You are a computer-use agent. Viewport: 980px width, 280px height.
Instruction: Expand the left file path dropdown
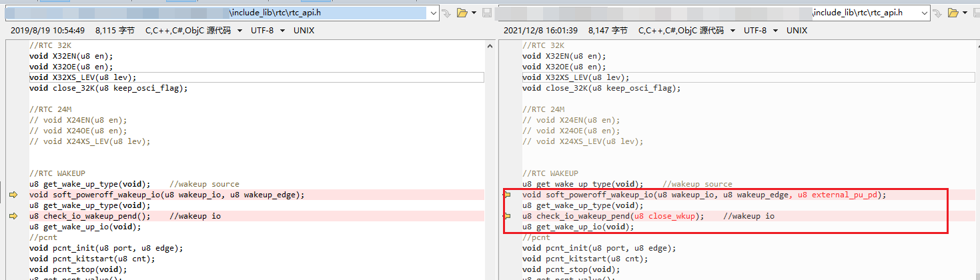(x=432, y=13)
